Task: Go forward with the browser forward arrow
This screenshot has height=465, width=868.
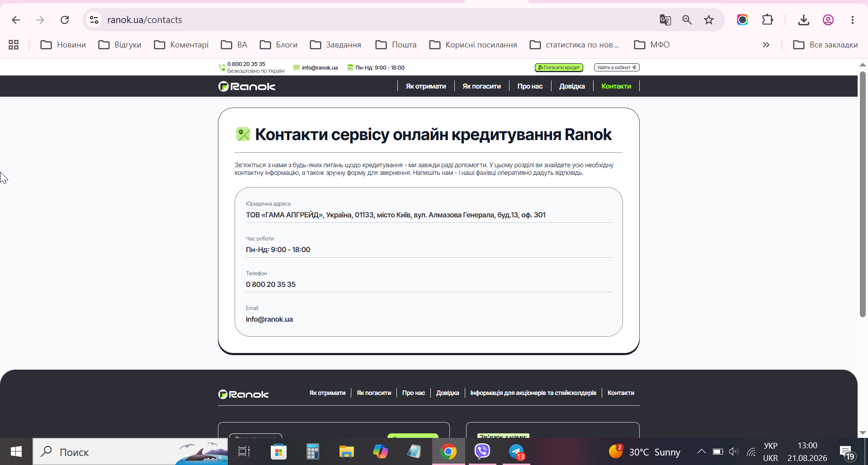Action: pyautogui.click(x=40, y=20)
